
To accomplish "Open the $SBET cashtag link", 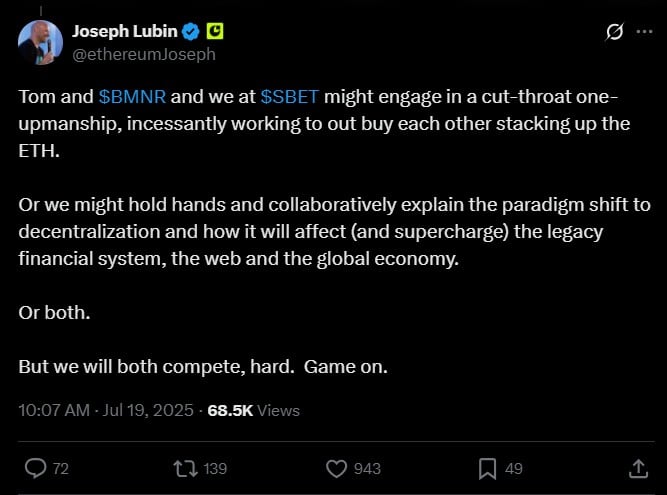I will [290, 95].
